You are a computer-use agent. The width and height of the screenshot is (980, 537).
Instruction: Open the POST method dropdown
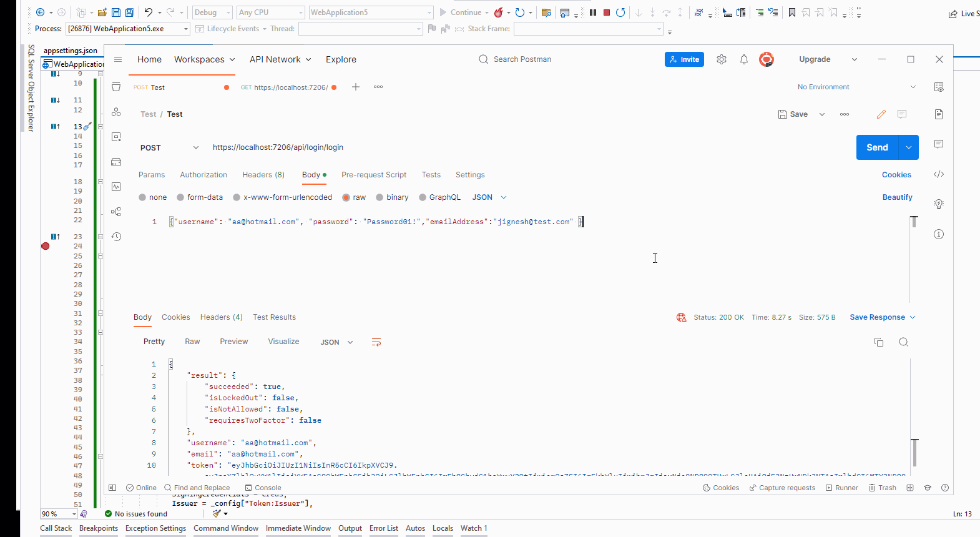[170, 148]
